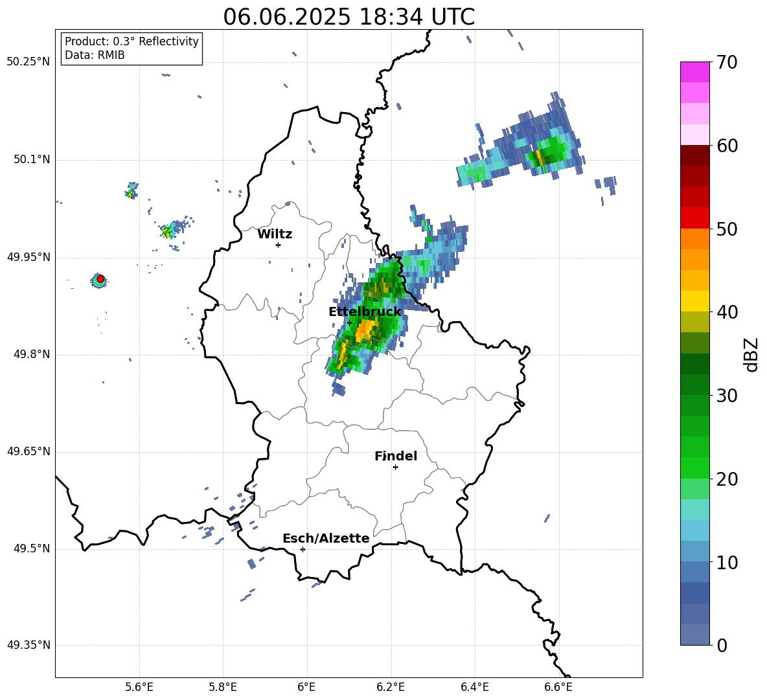Click the colorbar value 40
This screenshot has width=767, height=700.
pyautogui.click(x=727, y=312)
